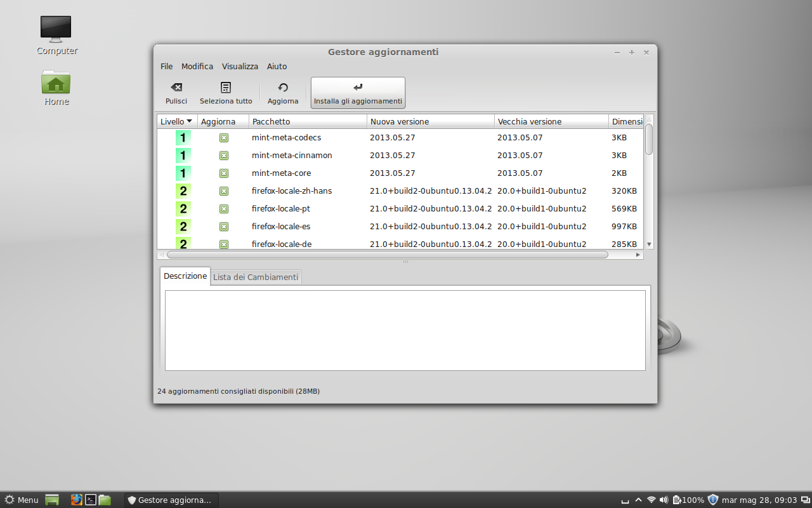Sort by the Livello column header
This screenshot has width=812, height=508.
pyautogui.click(x=177, y=121)
